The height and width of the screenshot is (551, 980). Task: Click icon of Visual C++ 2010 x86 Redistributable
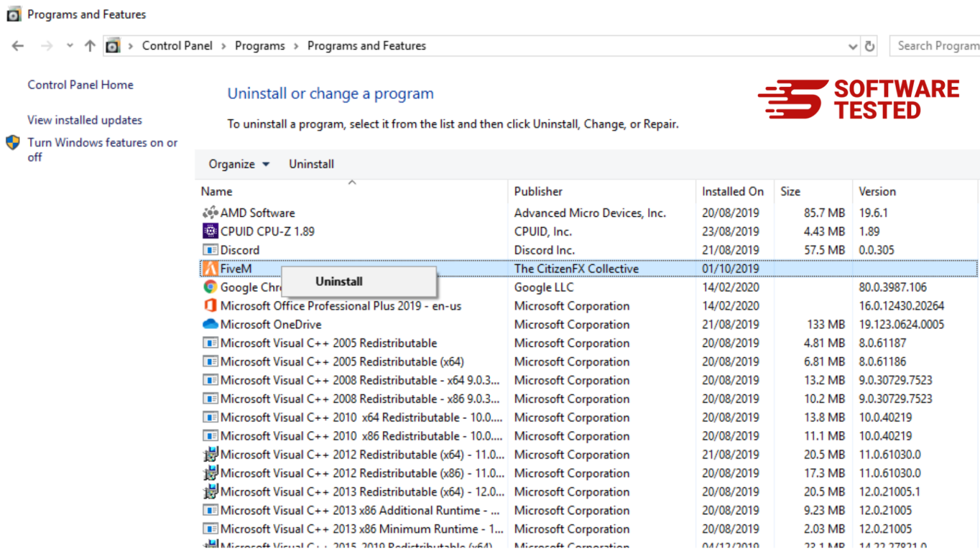tap(210, 436)
